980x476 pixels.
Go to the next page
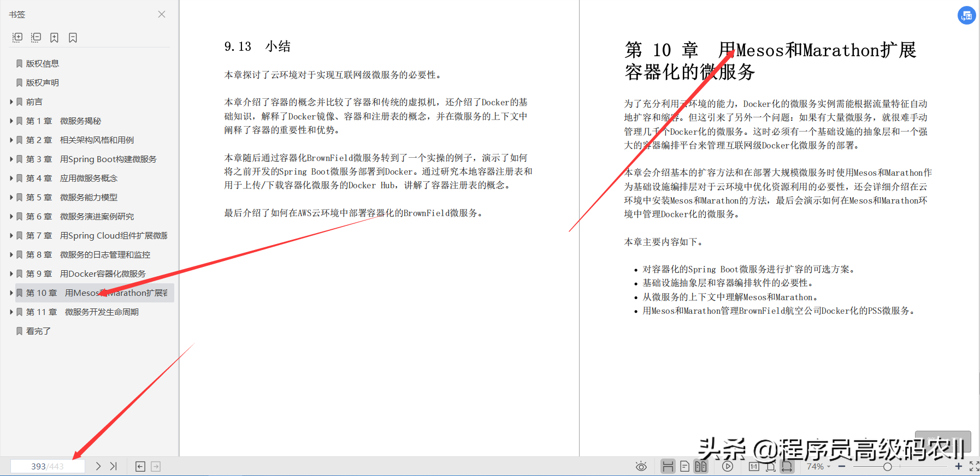(98, 466)
